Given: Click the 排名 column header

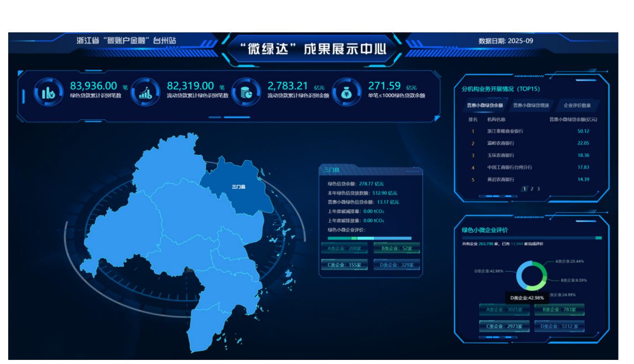Looking at the screenshot, I should pos(473,119).
